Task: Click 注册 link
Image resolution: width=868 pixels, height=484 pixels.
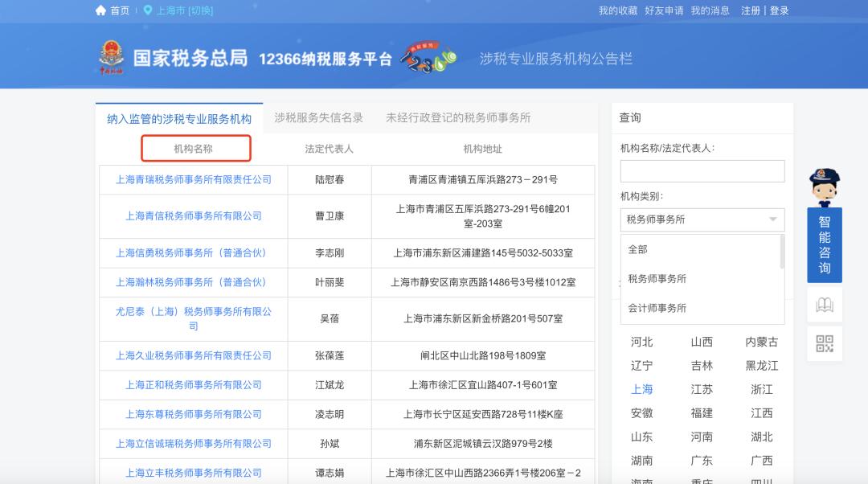Action: (751, 10)
